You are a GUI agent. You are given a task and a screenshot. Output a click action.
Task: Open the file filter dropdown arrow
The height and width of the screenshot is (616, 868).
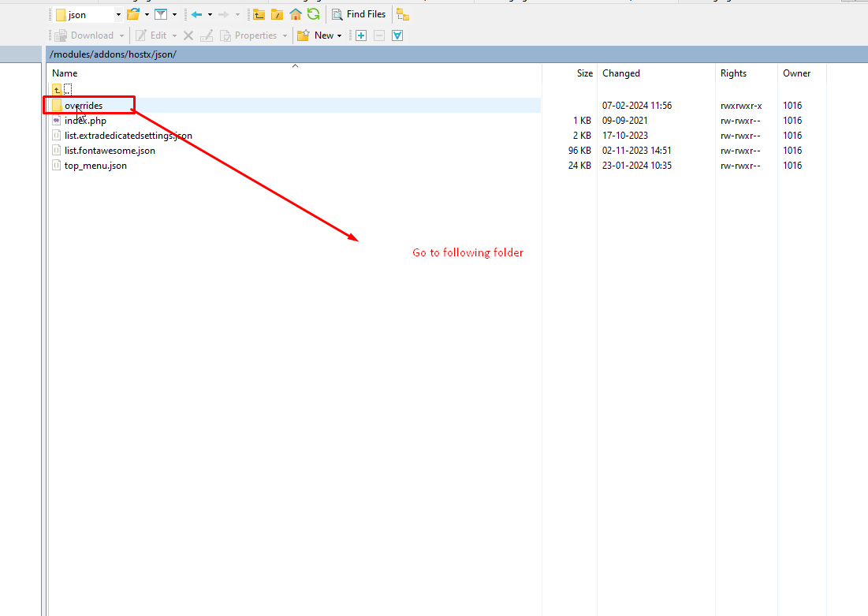pyautogui.click(x=174, y=14)
